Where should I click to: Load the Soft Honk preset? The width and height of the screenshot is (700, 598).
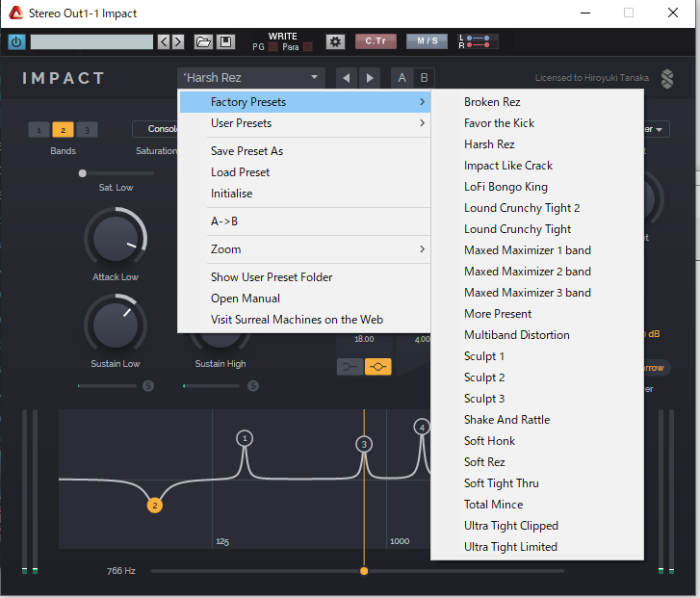click(537, 441)
